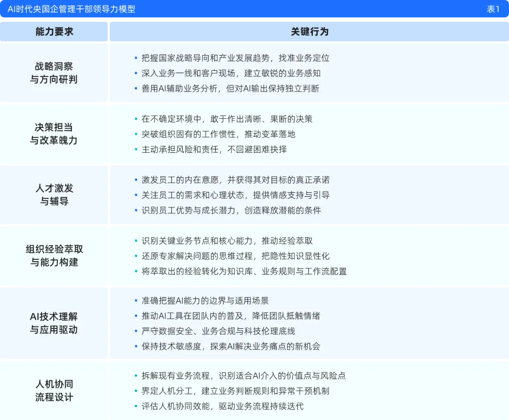Select the 组织经验萃取与能力构建 cell
This screenshot has height=420, width=509.
pos(54,255)
